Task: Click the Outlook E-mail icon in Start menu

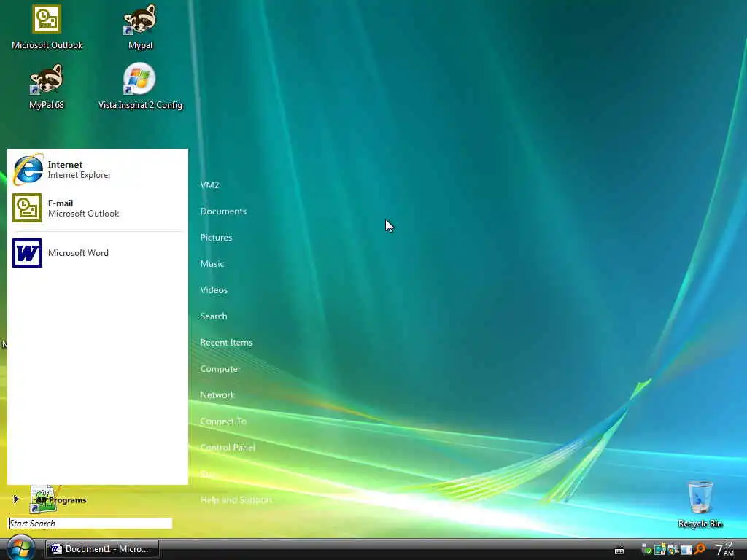Action: point(27,208)
